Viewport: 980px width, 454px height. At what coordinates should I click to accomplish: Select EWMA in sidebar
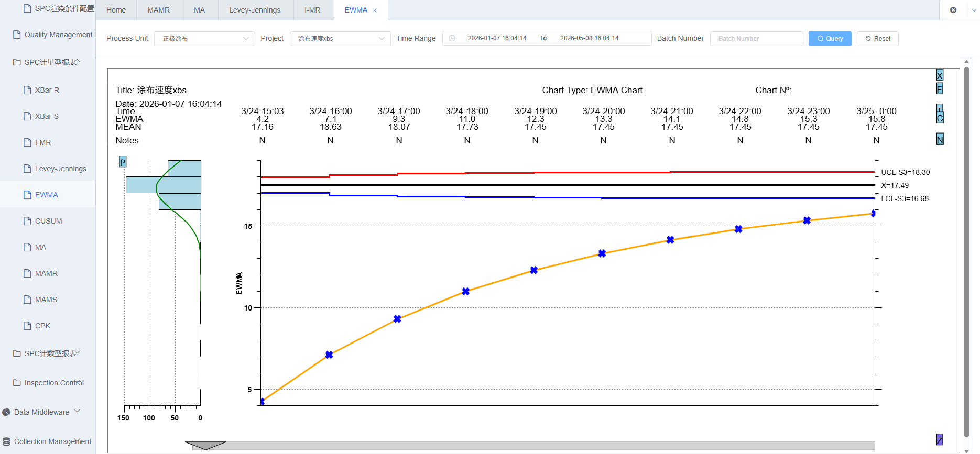48,195
